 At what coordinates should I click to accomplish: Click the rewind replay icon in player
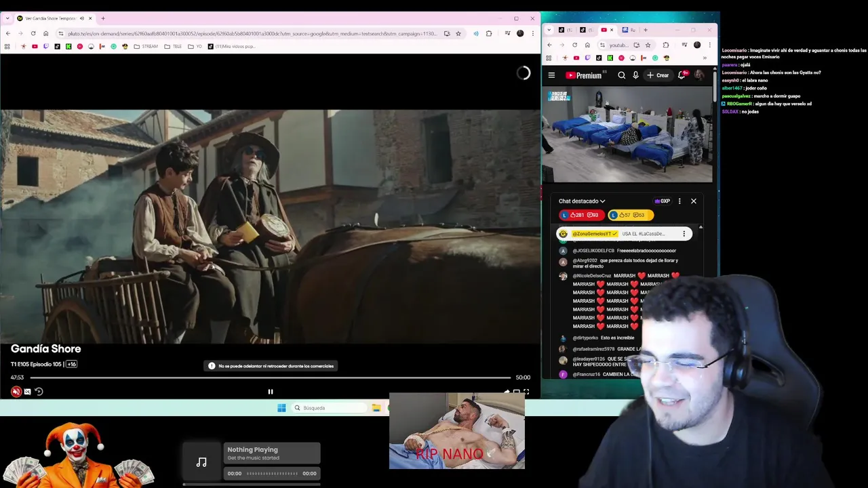39,391
